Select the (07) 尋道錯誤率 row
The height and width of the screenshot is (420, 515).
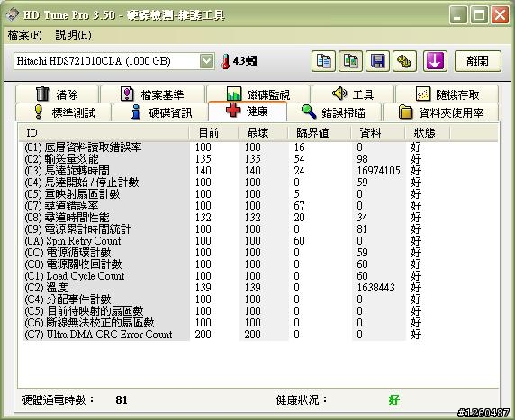pyautogui.click(x=223, y=206)
